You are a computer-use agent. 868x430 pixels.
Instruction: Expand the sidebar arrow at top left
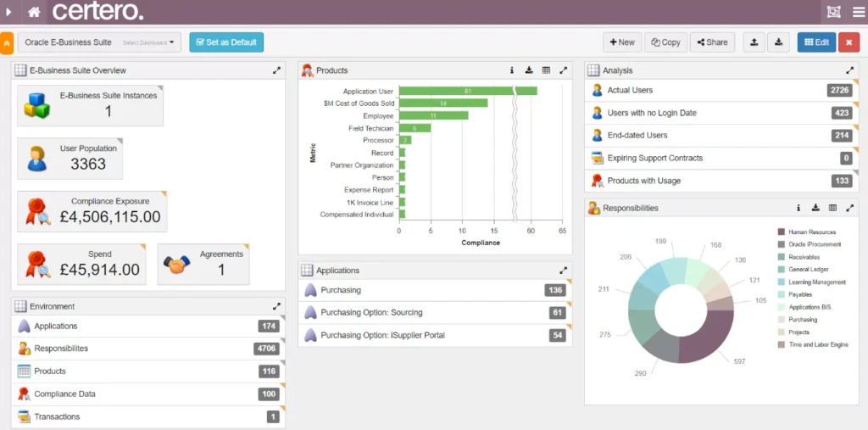[8, 12]
